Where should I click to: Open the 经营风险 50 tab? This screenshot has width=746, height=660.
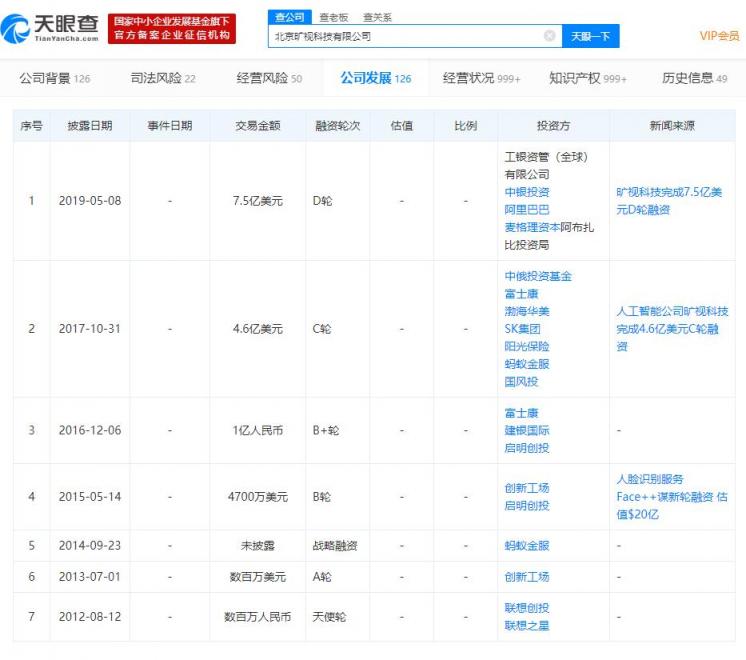(269, 78)
